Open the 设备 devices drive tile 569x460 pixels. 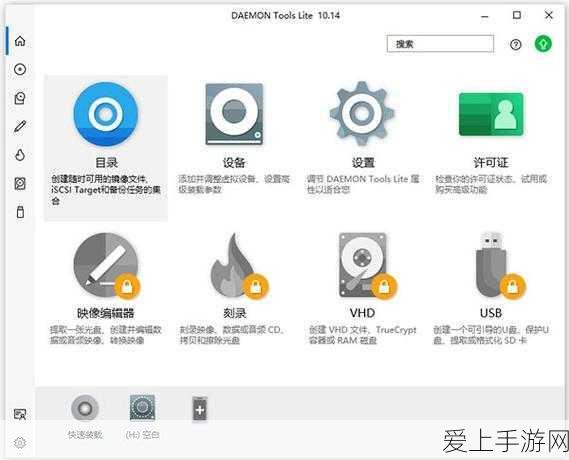(x=234, y=114)
